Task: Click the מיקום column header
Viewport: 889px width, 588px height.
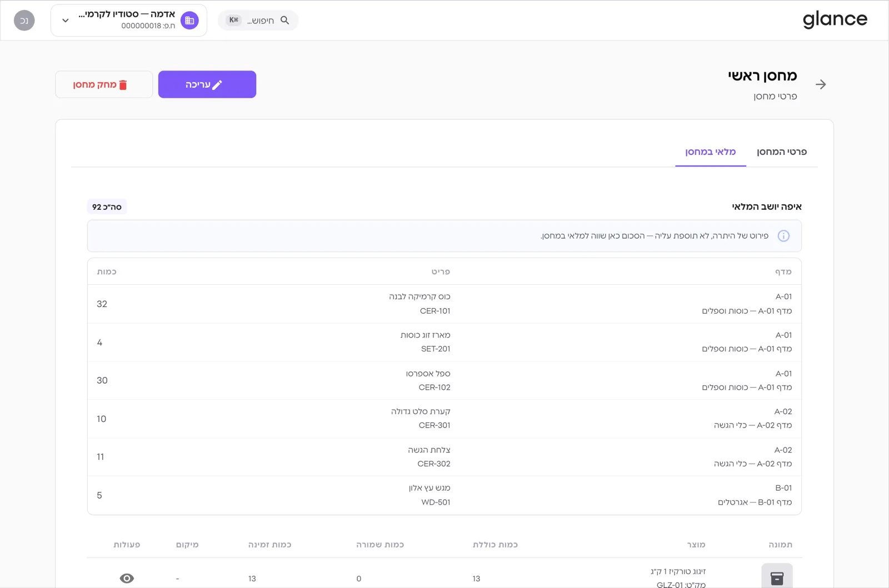Action: [x=187, y=545]
